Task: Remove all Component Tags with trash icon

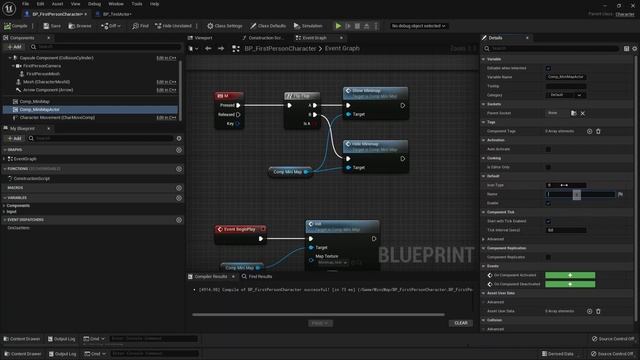Action: (x=598, y=131)
